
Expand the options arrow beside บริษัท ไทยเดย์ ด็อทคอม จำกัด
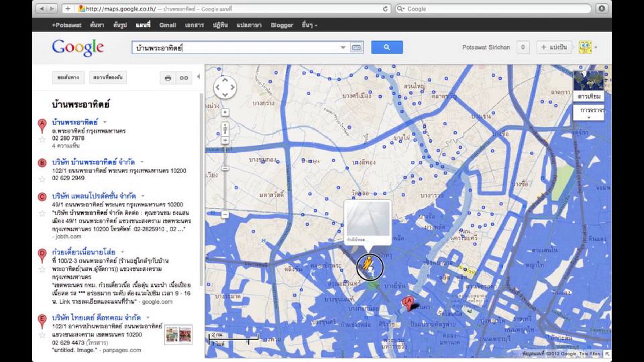tap(148, 318)
